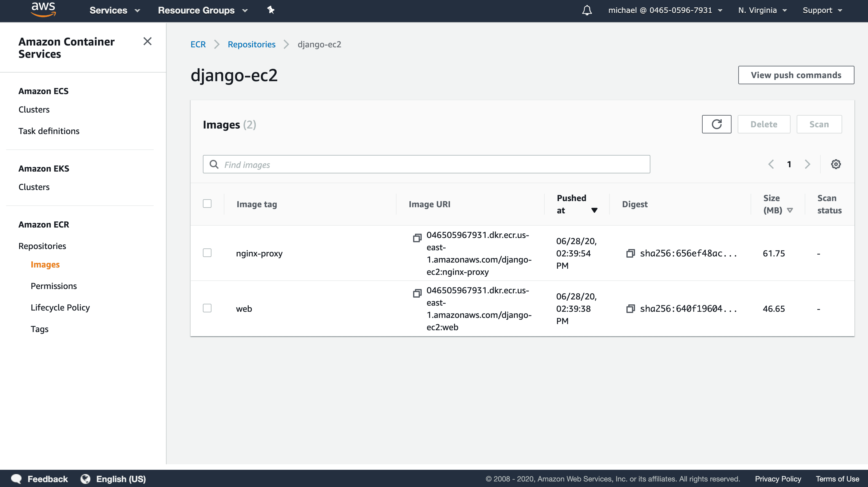Click the 46.65 size value
The width and height of the screenshot is (868, 487).
pos(774,309)
